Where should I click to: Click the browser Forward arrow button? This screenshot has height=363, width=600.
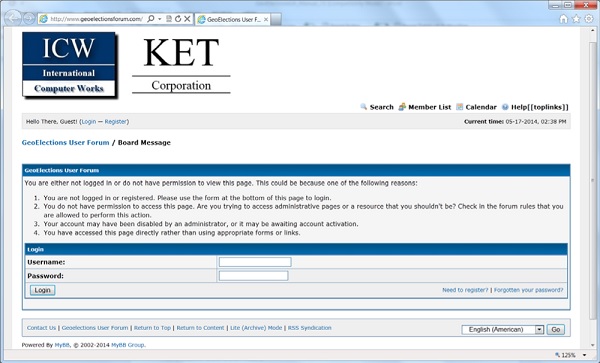point(29,18)
